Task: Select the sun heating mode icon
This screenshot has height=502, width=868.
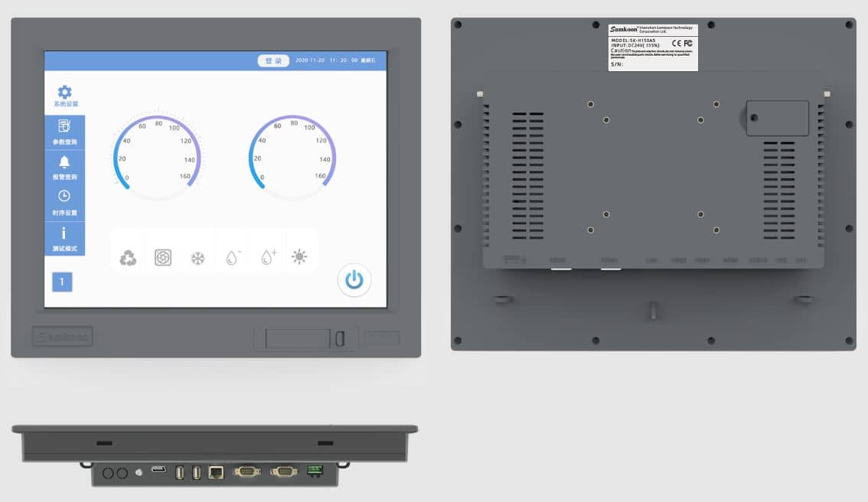Action: [x=299, y=257]
